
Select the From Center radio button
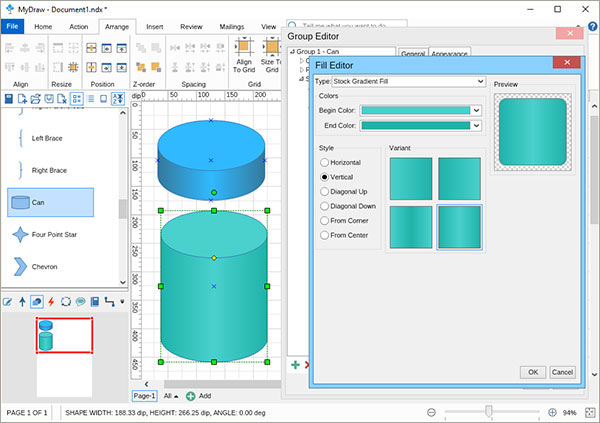[324, 234]
